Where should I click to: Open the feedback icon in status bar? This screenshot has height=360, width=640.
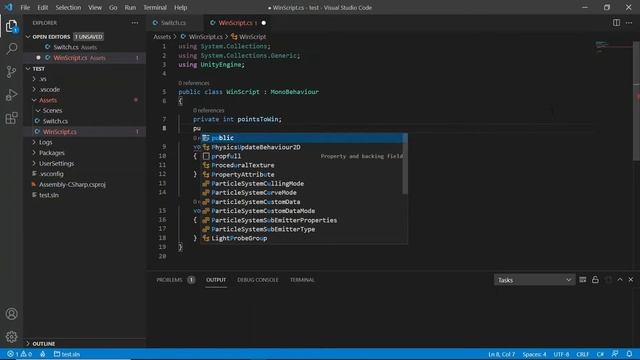pyautogui.click(x=615, y=354)
